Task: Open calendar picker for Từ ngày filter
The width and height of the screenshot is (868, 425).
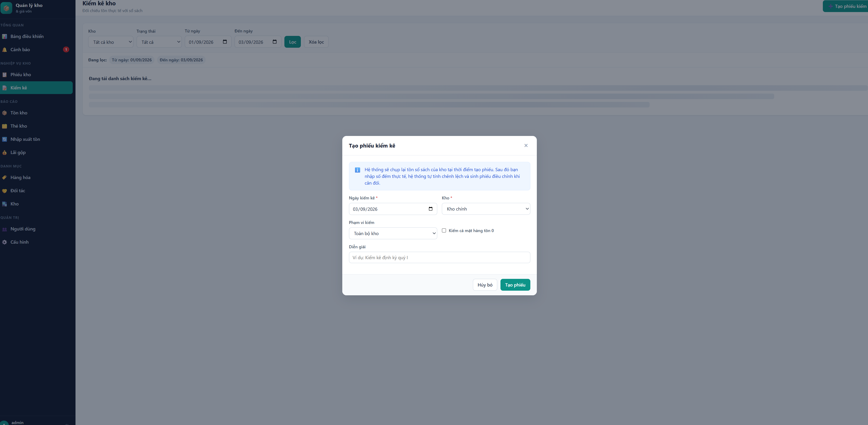Action: (x=225, y=42)
